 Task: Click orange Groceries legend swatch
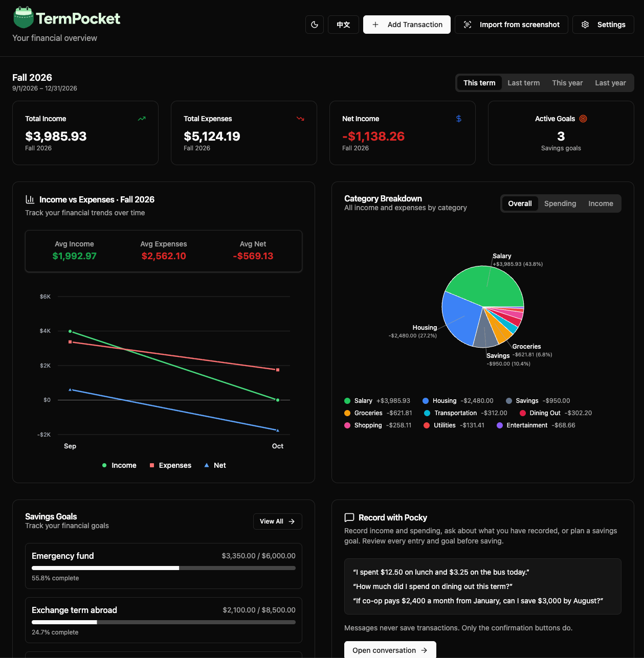tap(347, 413)
